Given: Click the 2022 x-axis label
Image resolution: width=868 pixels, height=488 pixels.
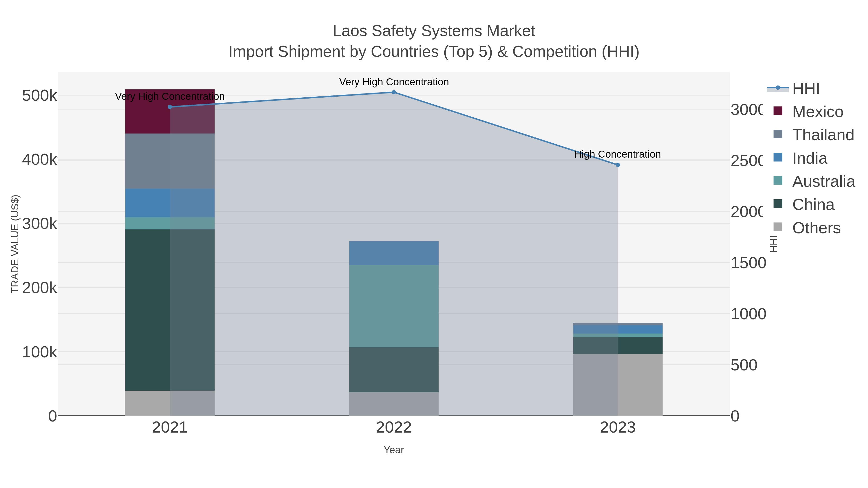Looking at the screenshot, I should (x=393, y=428).
